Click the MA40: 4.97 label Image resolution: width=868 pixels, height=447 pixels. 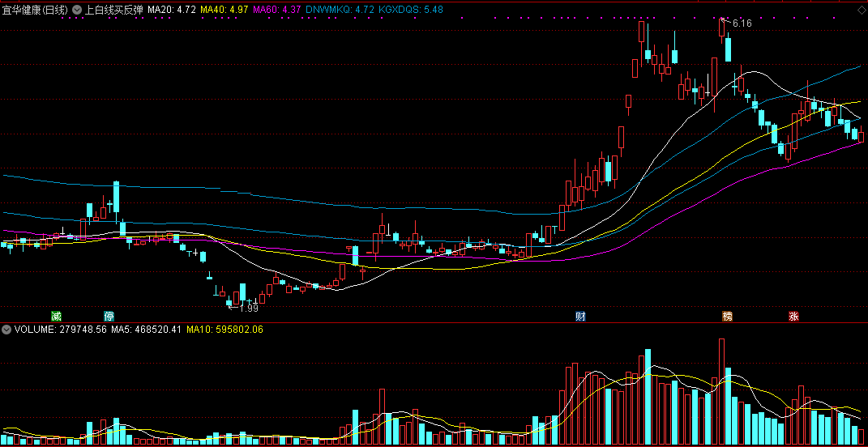pos(224,10)
